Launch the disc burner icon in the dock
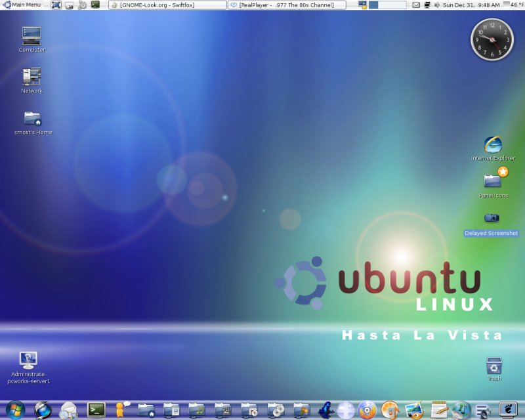Viewport: 525px width, 420px height. pyautogui.click(x=367, y=410)
